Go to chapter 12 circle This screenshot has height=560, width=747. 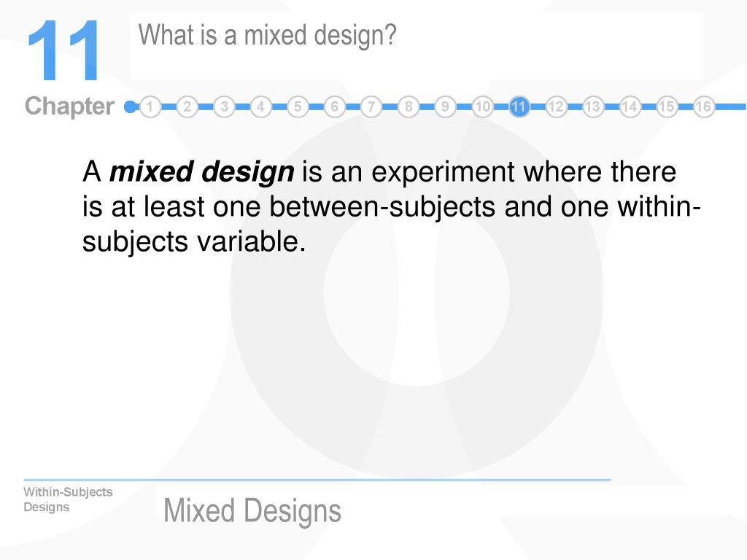[x=556, y=106]
